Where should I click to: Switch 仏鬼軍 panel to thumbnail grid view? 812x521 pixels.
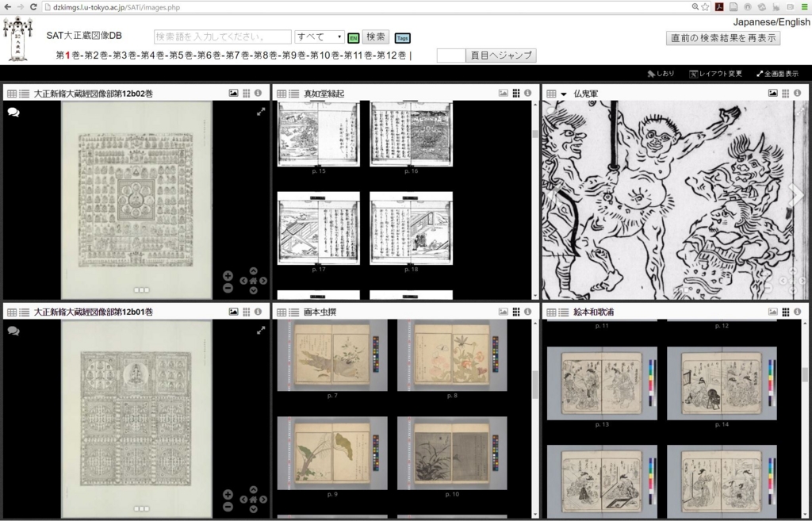[x=786, y=94]
